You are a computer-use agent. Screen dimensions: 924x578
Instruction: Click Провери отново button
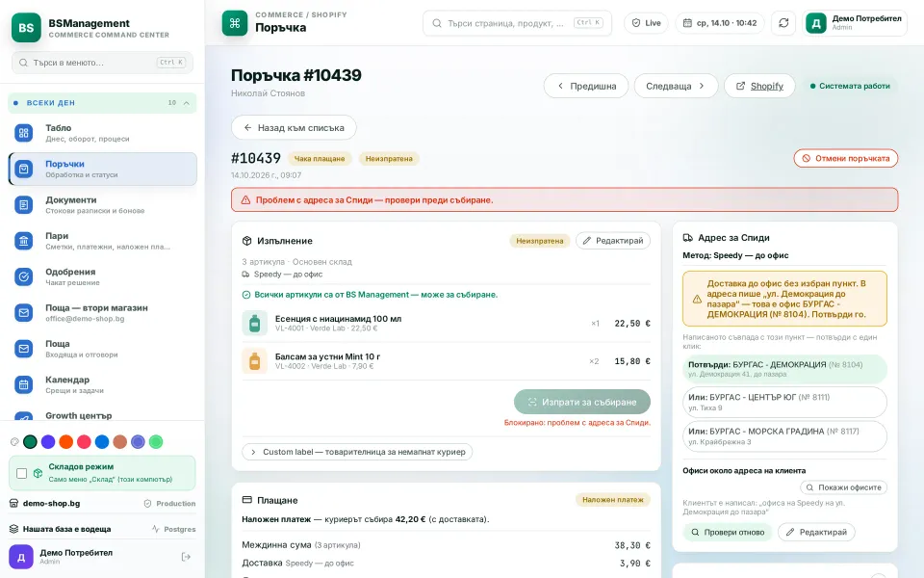(x=728, y=532)
